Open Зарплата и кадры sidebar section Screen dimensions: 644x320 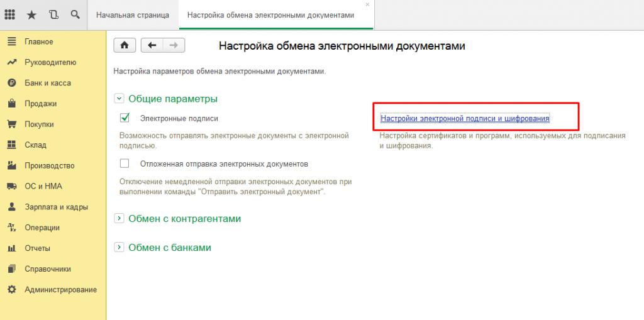pos(56,207)
